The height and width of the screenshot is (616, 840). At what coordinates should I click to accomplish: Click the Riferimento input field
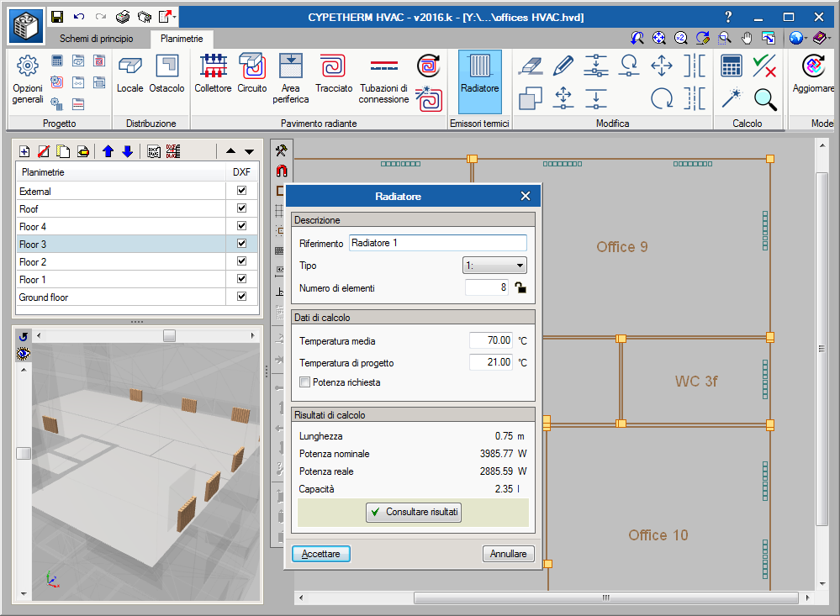(438, 243)
